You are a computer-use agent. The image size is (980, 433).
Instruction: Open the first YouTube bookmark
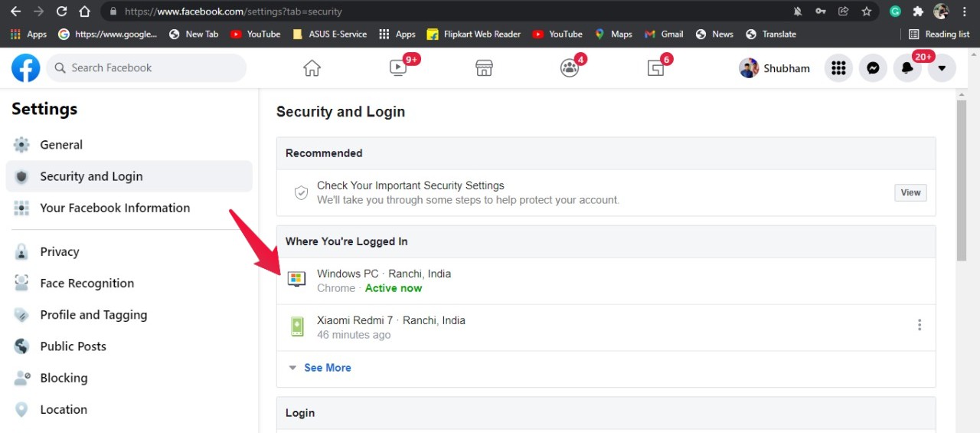(256, 34)
